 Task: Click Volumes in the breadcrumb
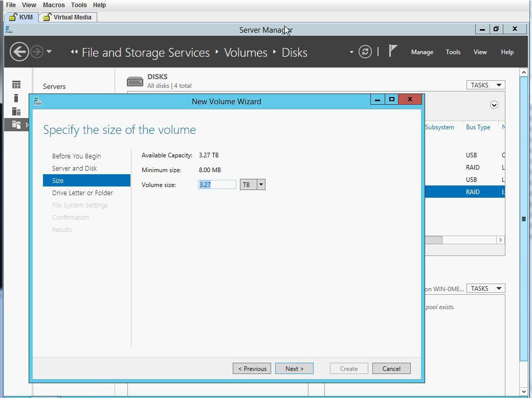pos(246,53)
